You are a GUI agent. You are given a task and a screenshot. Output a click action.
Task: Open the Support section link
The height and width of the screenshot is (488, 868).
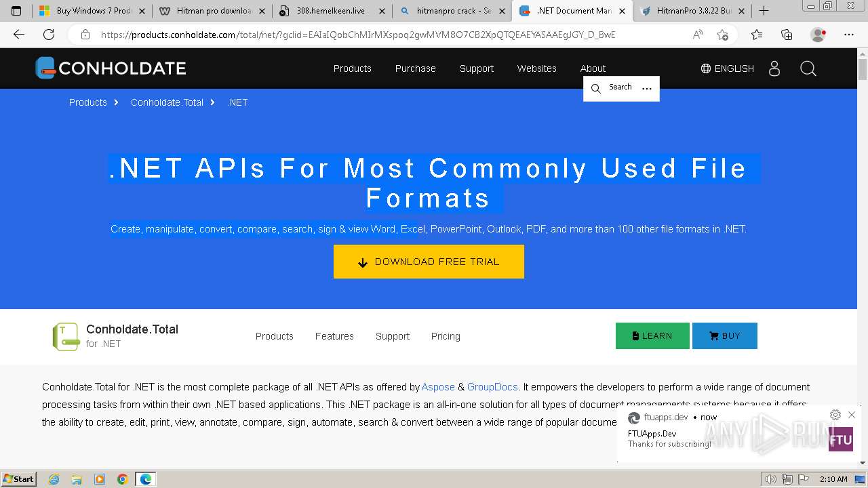click(393, 336)
